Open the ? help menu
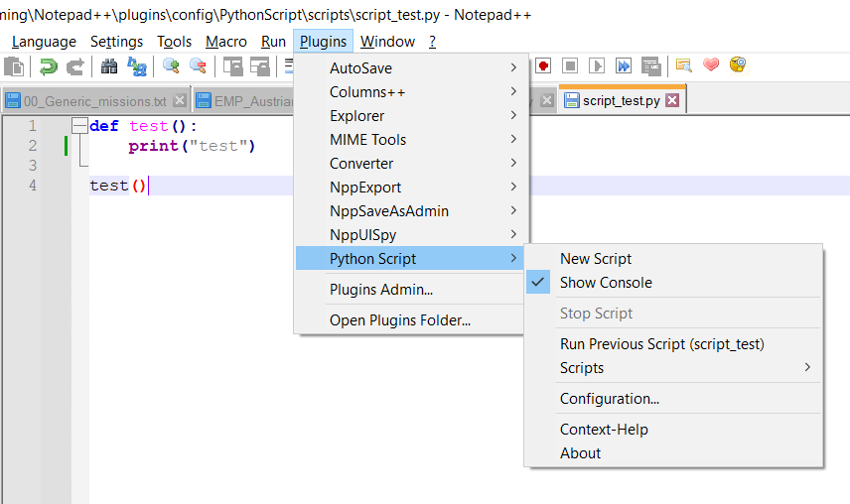Viewport: 850px width, 504px height. (x=432, y=42)
